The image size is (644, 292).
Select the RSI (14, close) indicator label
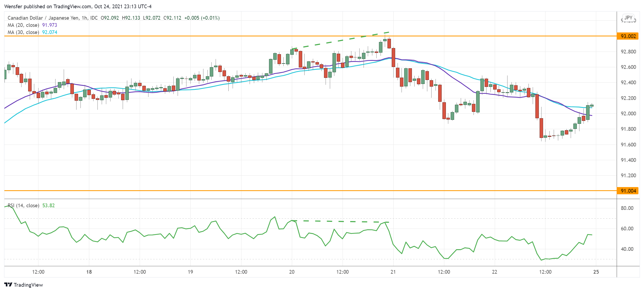[23, 205]
